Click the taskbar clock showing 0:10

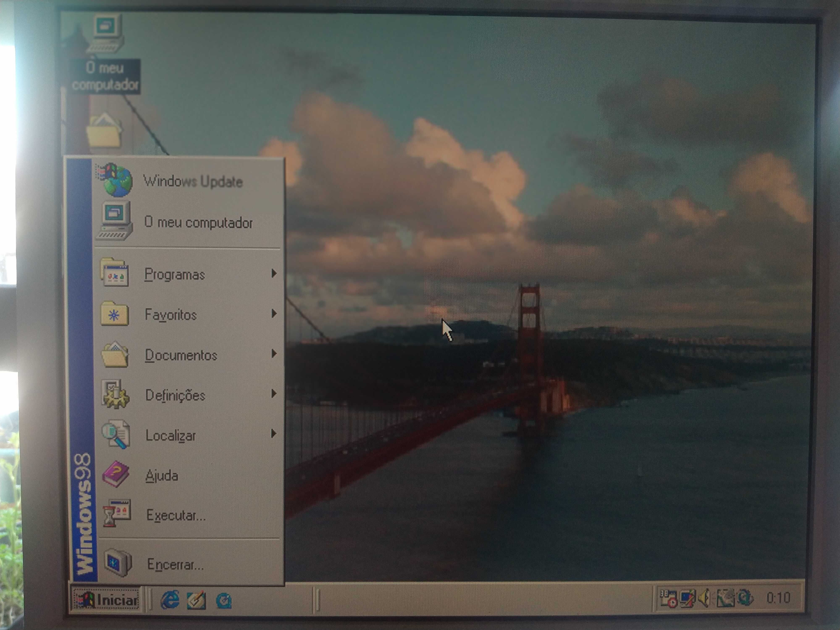778,598
